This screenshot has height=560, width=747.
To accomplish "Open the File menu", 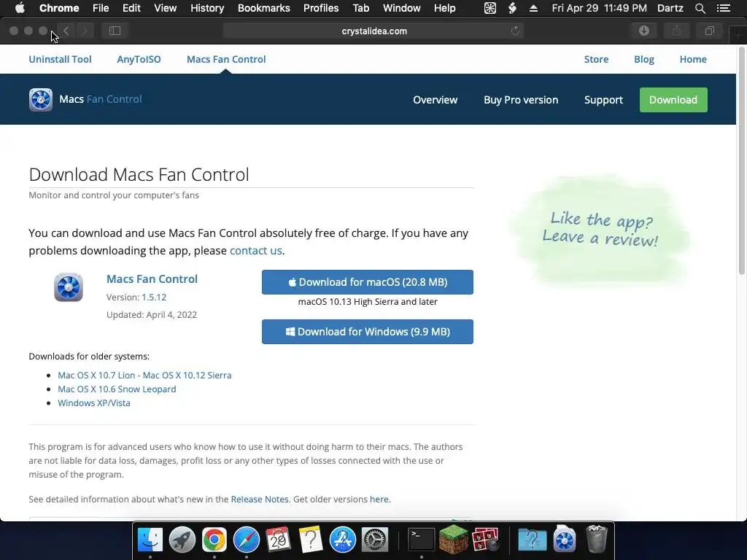I will pyautogui.click(x=101, y=8).
